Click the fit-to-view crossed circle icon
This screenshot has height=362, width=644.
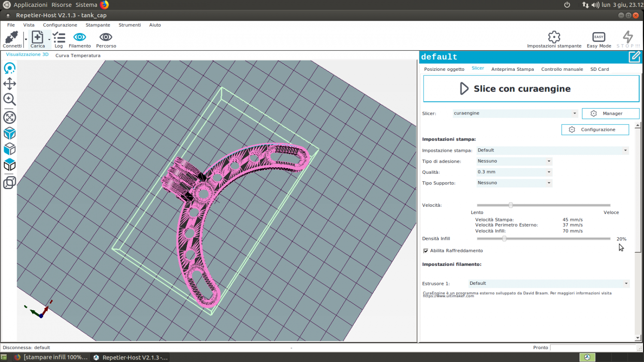(9, 117)
